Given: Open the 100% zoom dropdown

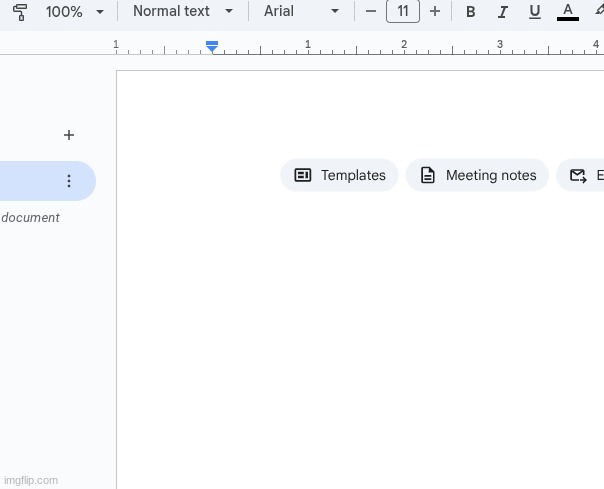Looking at the screenshot, I should [x=75, y=12].
